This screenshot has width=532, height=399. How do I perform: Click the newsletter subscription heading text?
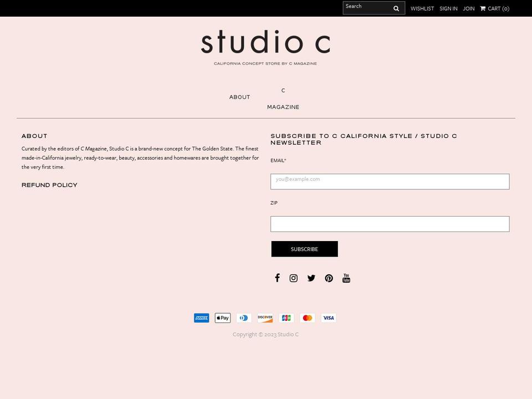364,140
